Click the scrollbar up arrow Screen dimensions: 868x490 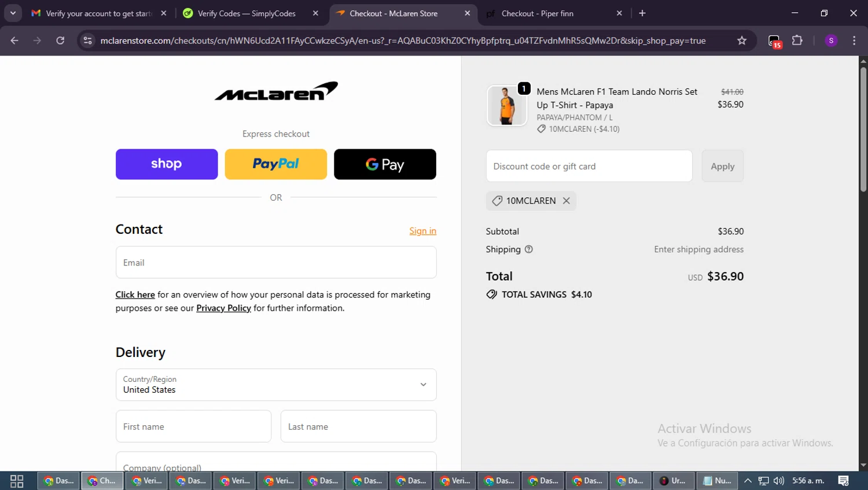pos(863,61)
